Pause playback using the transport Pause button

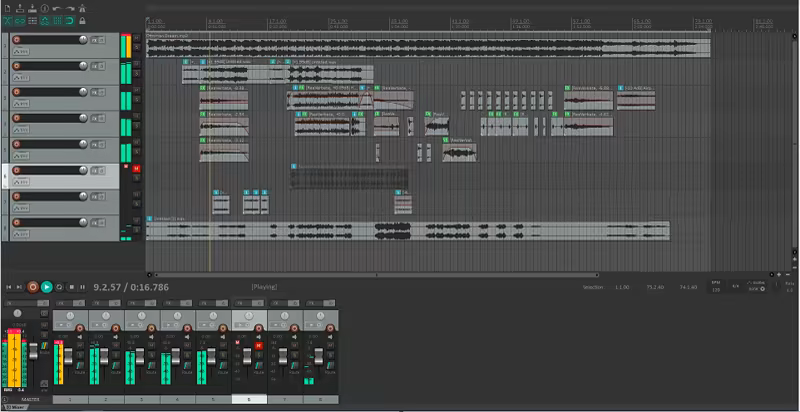[x=84, y=287]
